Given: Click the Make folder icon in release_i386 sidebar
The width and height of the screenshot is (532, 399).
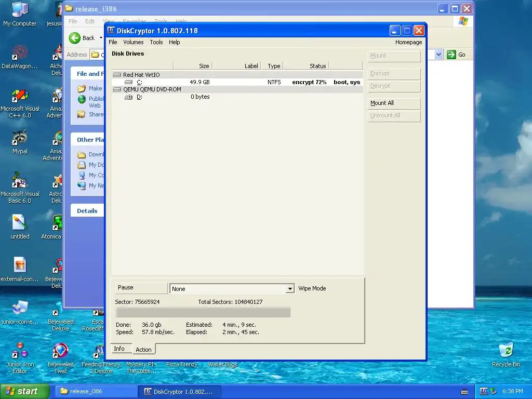Looking at the screenshot, I should (x=82, y=88).
